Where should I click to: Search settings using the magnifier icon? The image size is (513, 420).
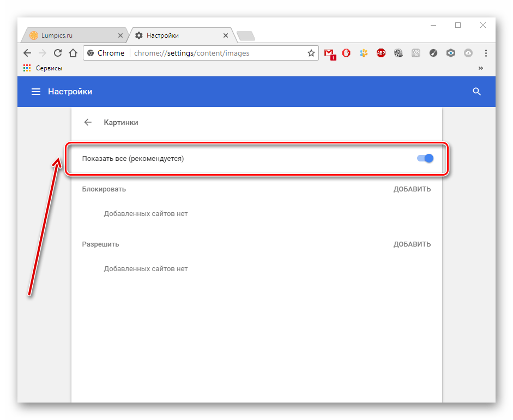[476, 92]
